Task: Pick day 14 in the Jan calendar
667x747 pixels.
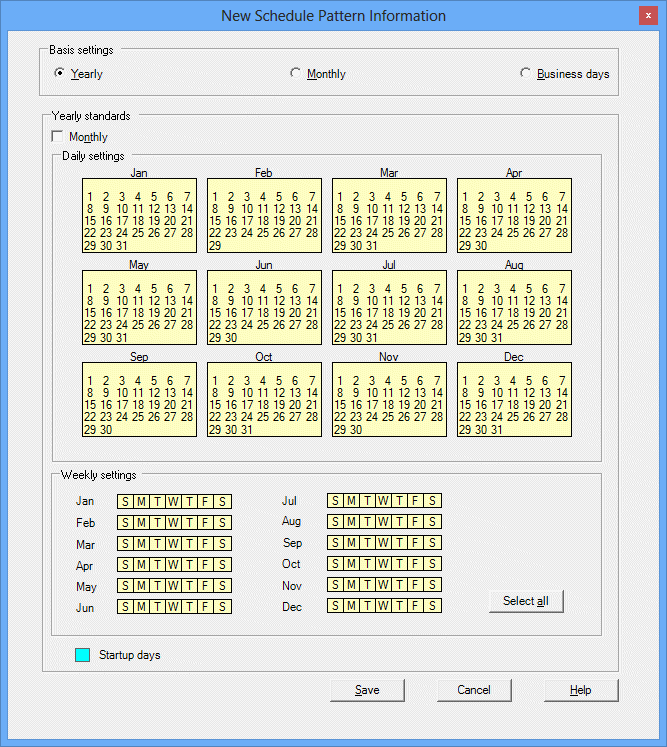Action: pyautogui.click(x=187, y=209)
